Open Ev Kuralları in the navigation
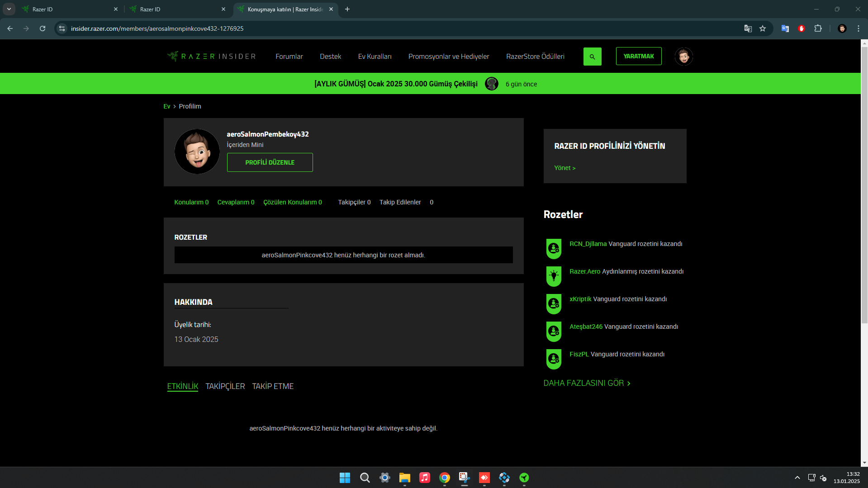868x488 pixels. pyautogui.click(x=375, y=57)
